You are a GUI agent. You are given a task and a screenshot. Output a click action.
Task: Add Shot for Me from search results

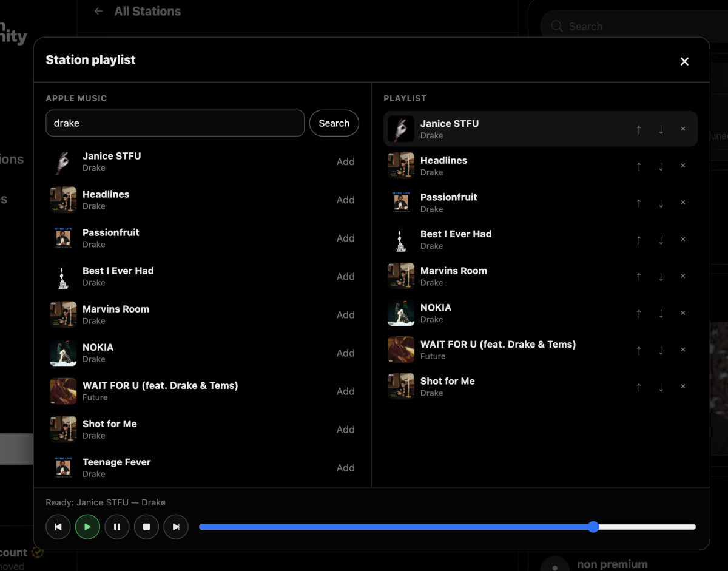346,429
